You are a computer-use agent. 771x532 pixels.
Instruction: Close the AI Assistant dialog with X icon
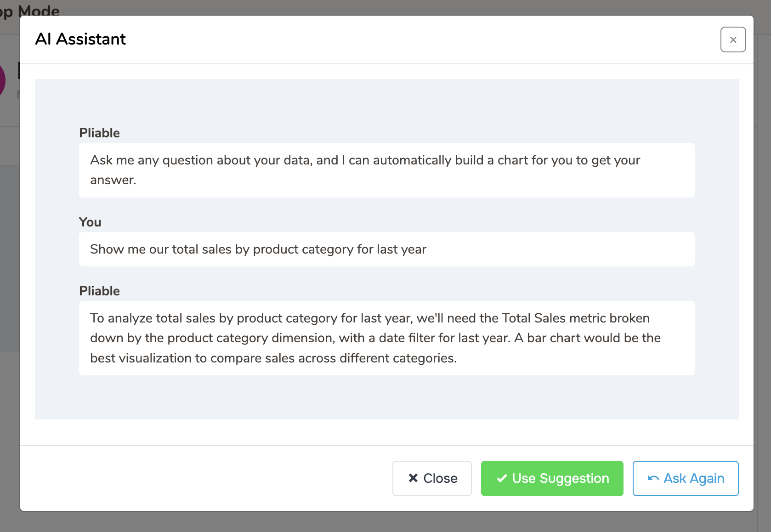[733, 40]
